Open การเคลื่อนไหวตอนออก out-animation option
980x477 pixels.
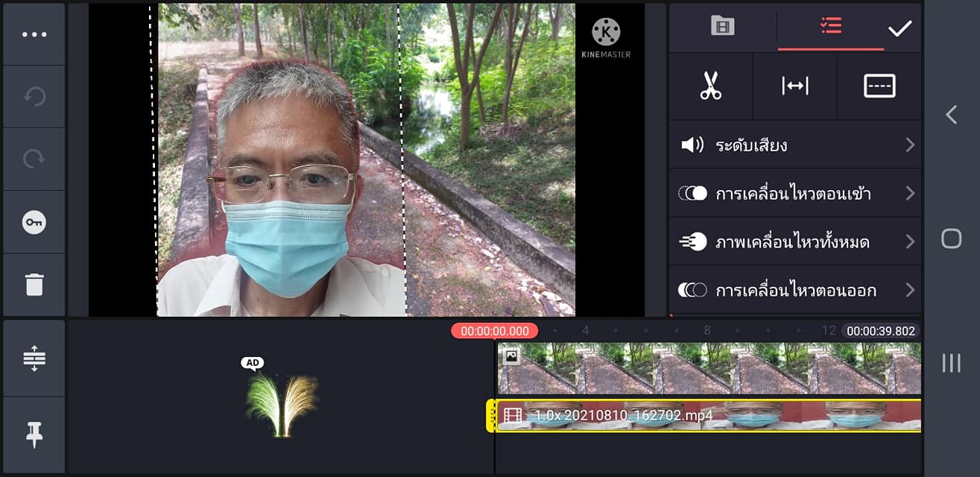(x=794, y=290)
